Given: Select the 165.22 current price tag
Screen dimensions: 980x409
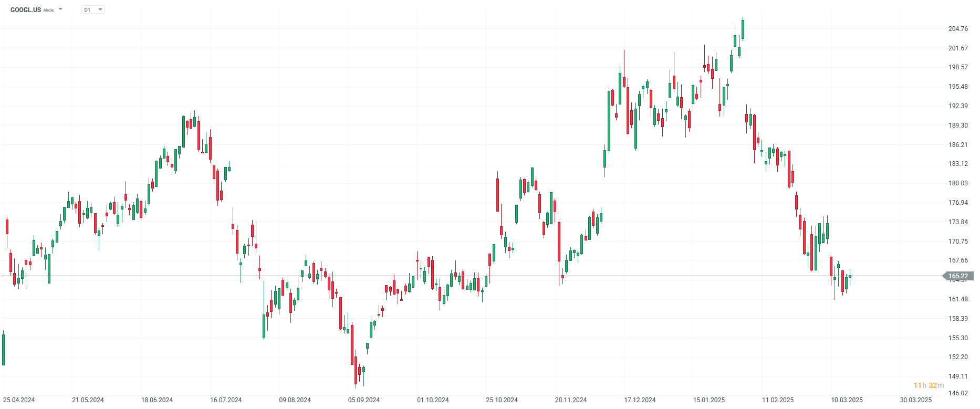Looking at the screenshot, I should (958, 276).
